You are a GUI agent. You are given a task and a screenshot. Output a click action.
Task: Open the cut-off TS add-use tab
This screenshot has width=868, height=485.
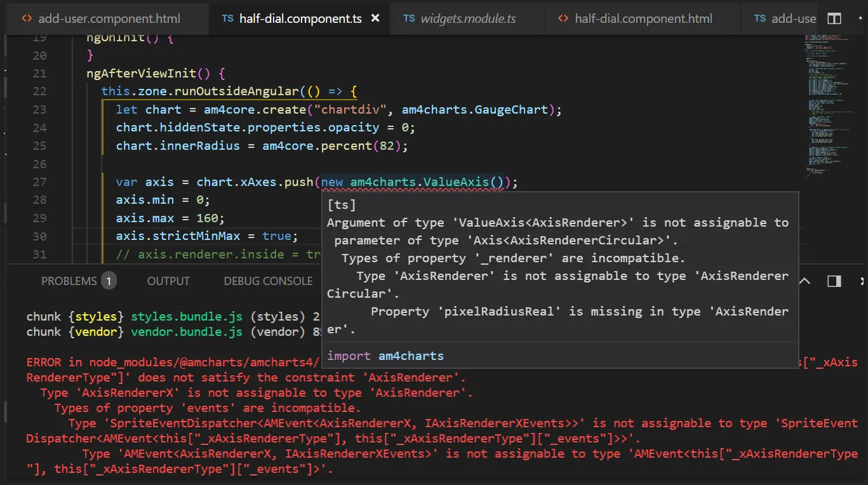tap(785, 18)
